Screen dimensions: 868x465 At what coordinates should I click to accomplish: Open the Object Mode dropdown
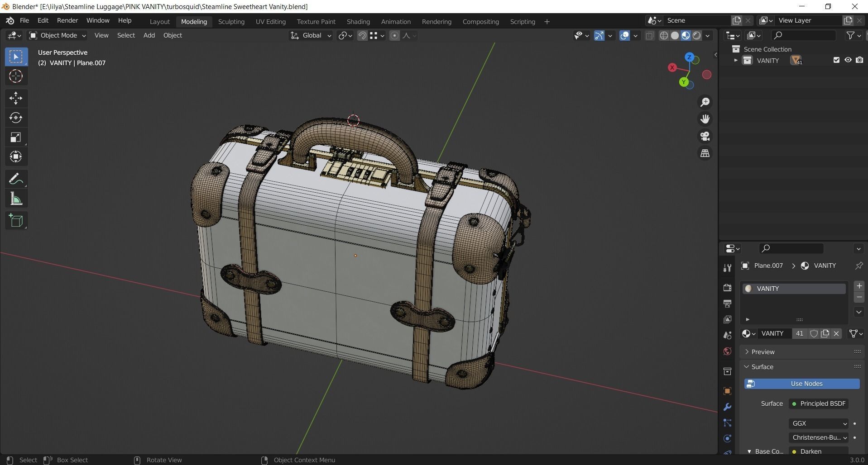(x=57, y=35)
